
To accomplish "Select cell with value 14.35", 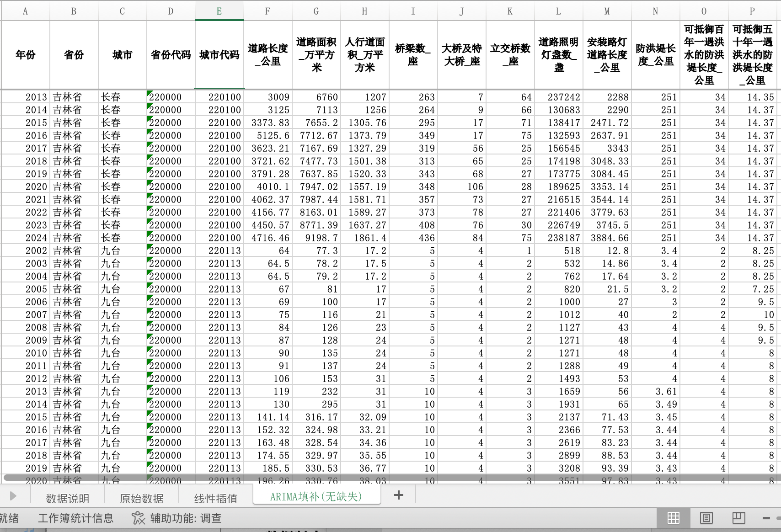I will (x=752, y=97).
